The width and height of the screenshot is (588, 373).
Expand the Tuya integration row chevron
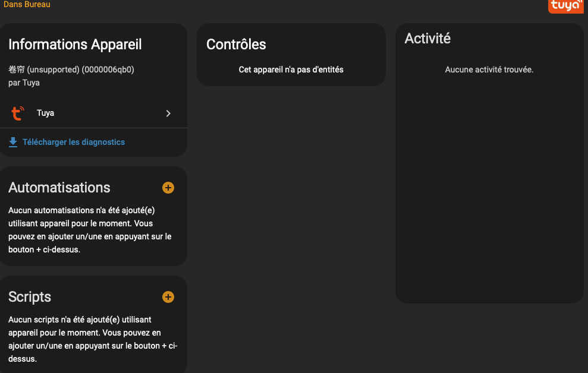click(168, 113)
